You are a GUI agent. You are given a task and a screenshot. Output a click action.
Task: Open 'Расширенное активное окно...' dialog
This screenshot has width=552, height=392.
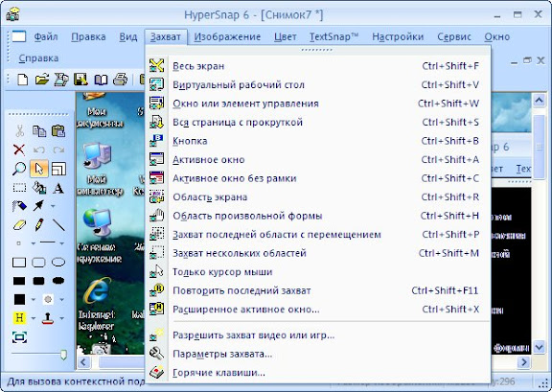pyautogui.click(x=317, y=310)
